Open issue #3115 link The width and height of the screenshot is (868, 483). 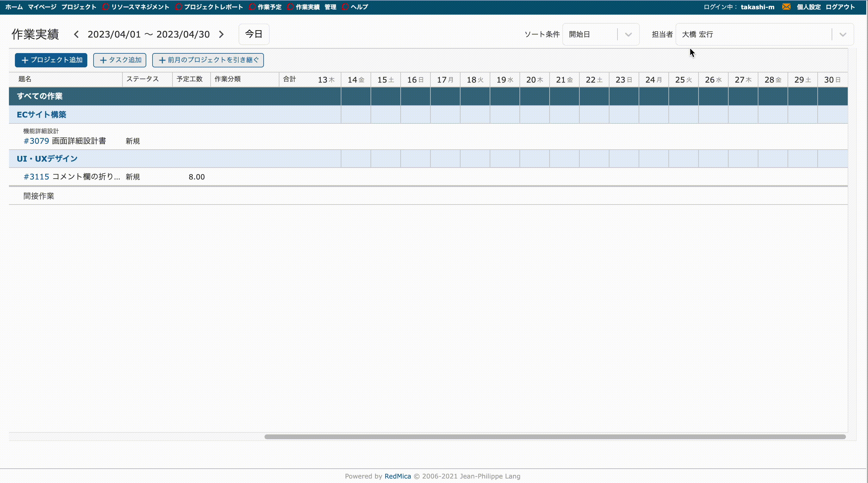click(x=36, y=177)
